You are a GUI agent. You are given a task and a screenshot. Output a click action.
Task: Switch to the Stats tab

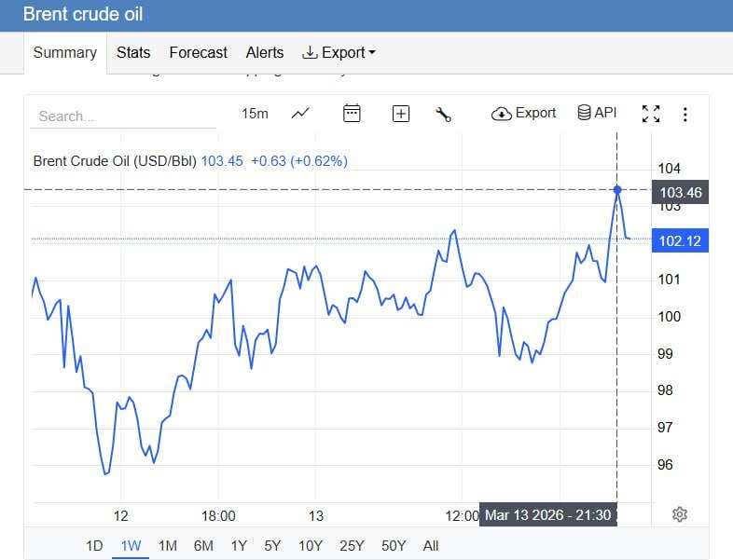[133, 53]
